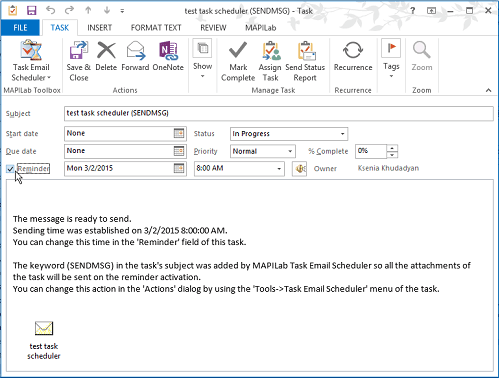Increase % Complete with up arrow
The image size is (499, 378).
tap(392, 148)
